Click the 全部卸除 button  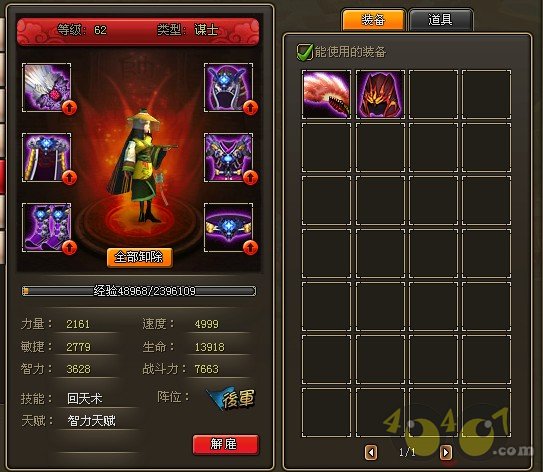[x=139, y=257]
